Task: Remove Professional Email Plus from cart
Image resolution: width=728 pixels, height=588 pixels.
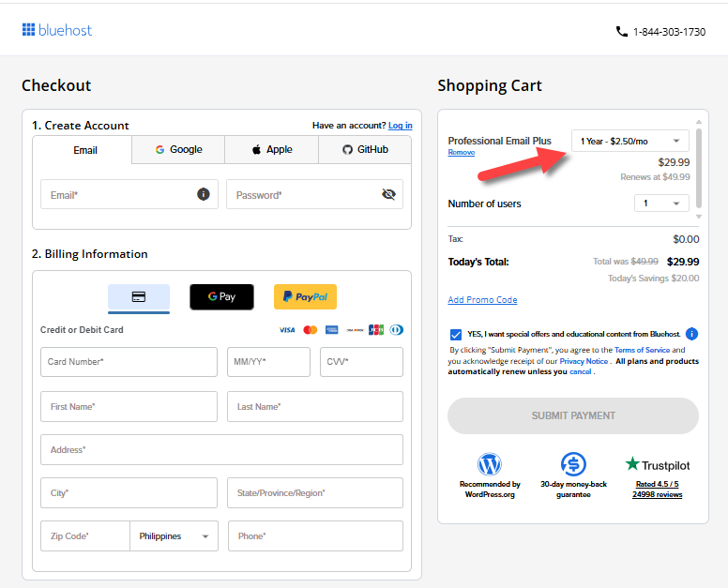Action: (x=461, y=152)
